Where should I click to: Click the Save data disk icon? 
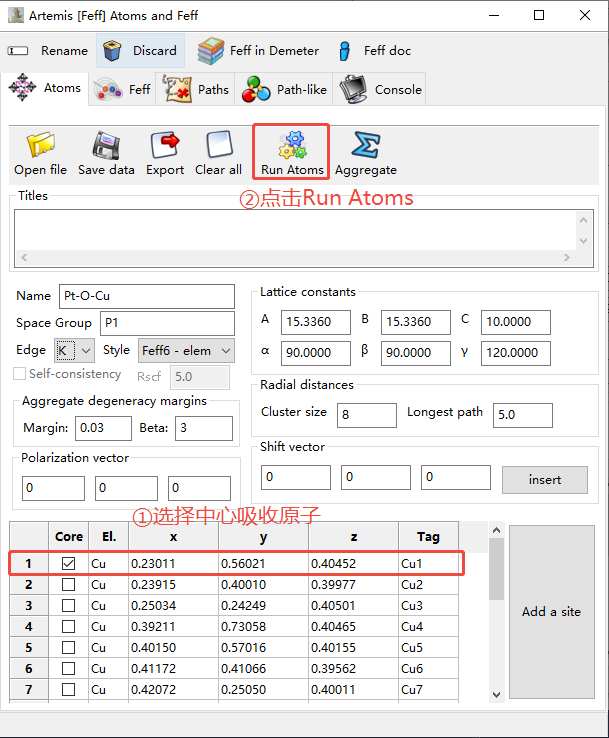pos(106,146)
